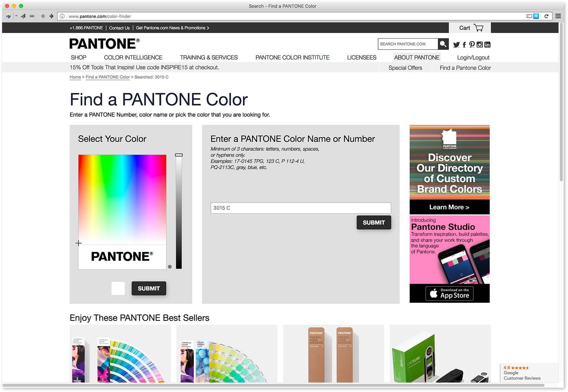
Task: Open reader view book icon
Action: (x=529, y=16)
